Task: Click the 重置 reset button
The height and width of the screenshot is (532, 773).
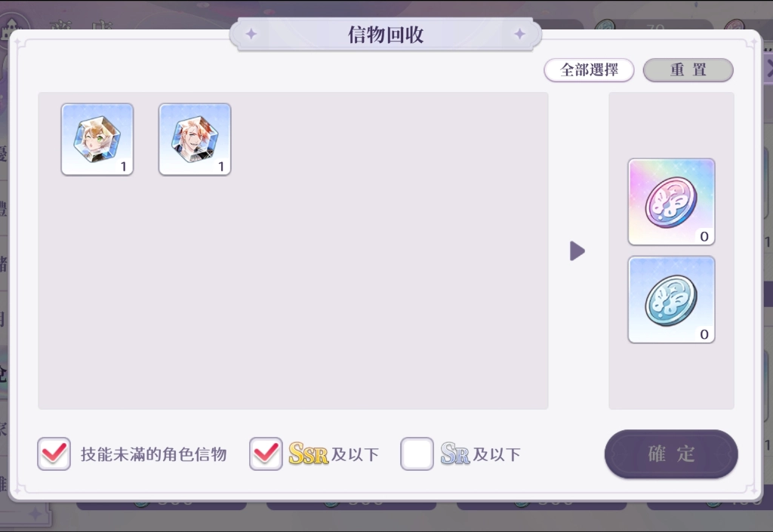Action: [688, 70]
